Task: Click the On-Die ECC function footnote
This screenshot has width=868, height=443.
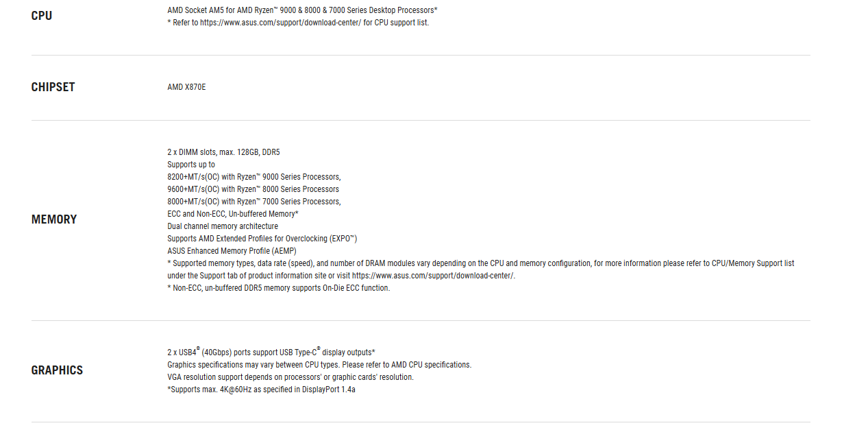Action: pyautogui.click(x=278, y=288)
